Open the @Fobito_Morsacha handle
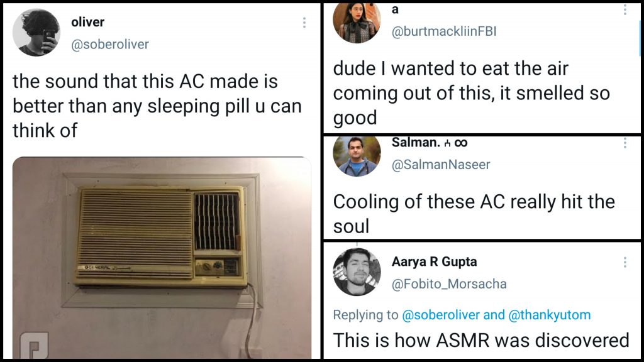The width and height of the screenshot is (644, 362). coord(449,284)
